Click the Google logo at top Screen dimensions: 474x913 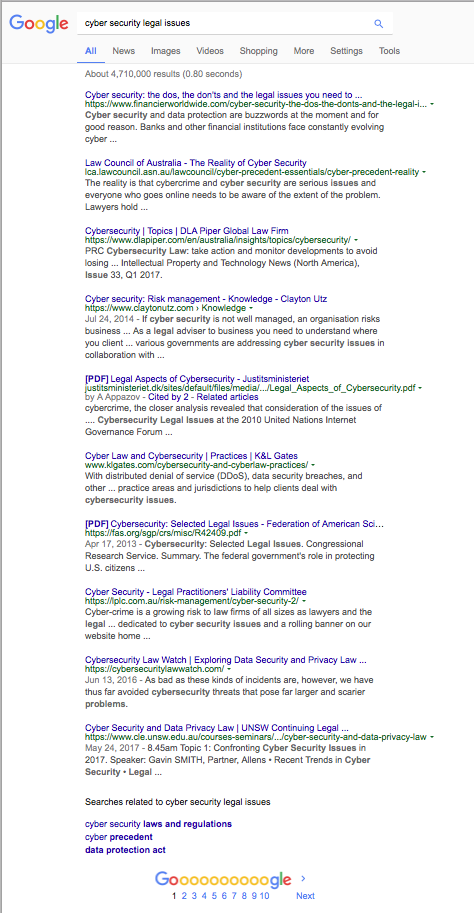pyautogui.click(x=38, y=23)
